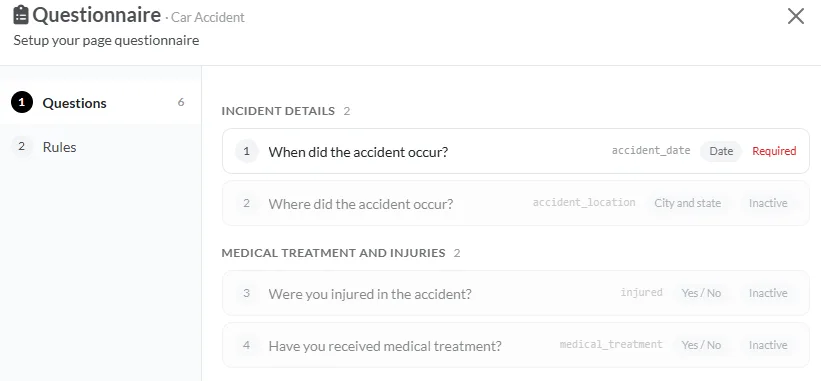Open question 'When did the accident occur?'
Viewport: 821px width, 381px height.
coord(516,151)
